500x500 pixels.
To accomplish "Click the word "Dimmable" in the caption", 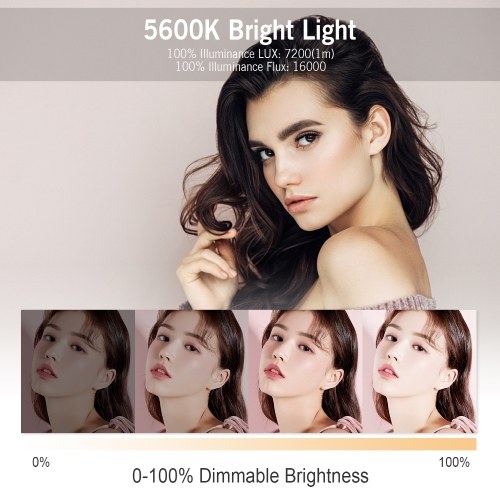I will pyautogui.click(x=239, y=476).
